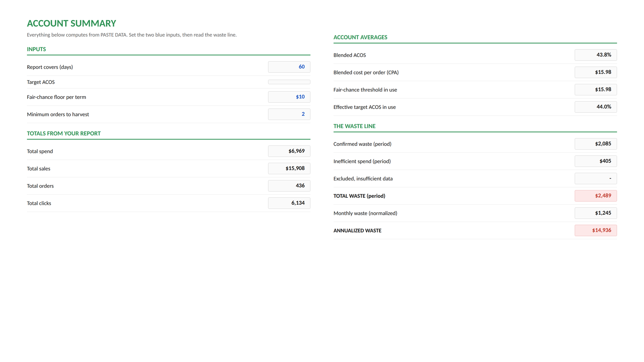644x362 pixels.
Task: Click the PASTE DATA instruction subtitle
Action: click(132, 35)
